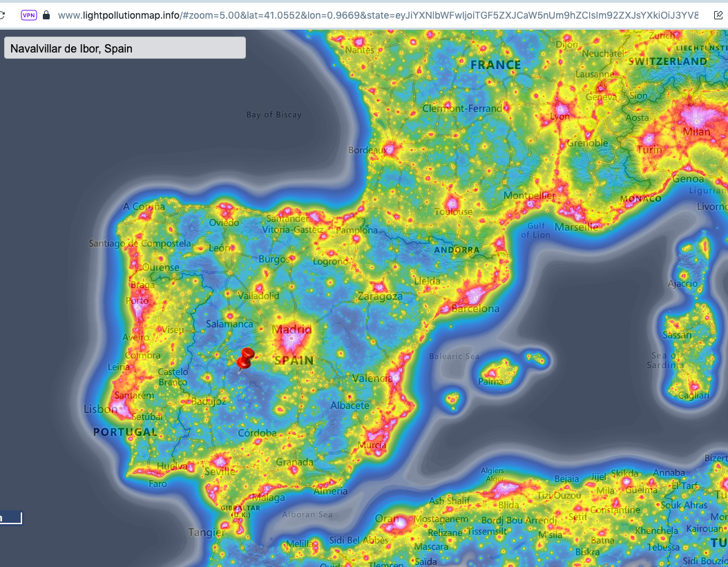Pick the Toulouse location in France
This screenshot has height=567, width=728.
(453, 211)
